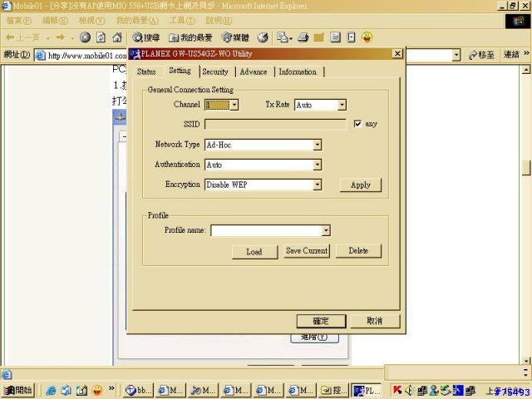Image resolution: width=532 pixels, height=399 pixels.
Task: Switch to the Advance tab
Action: click(x=254, y=71)
